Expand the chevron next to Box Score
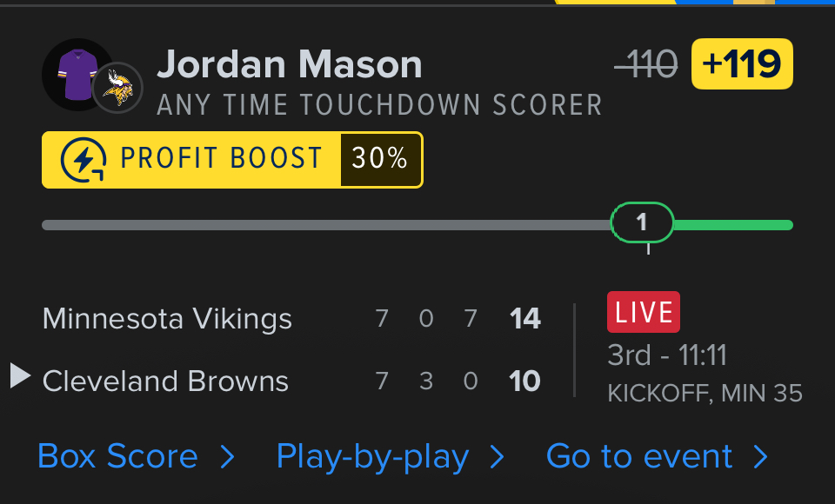Screen dimensions: 835x504 (x=226, y=457)
